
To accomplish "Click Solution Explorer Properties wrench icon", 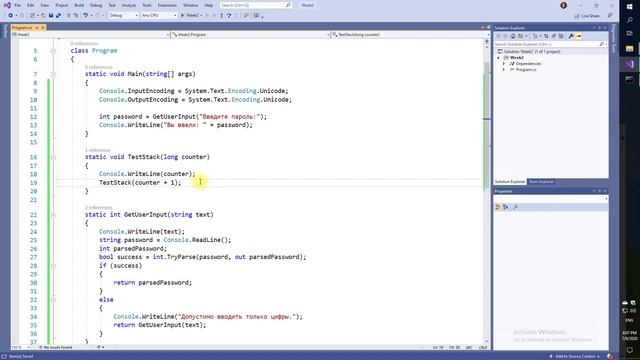I will click(571, 36).
